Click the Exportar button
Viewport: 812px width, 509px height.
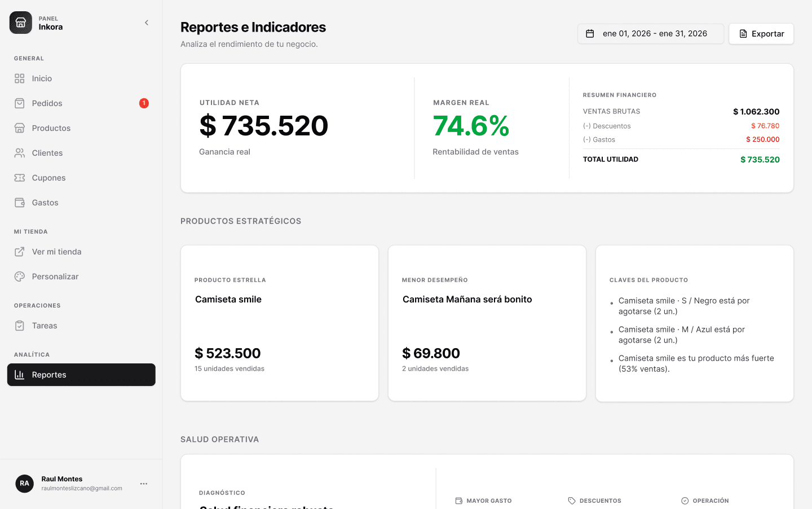click(x=761, y=33)
